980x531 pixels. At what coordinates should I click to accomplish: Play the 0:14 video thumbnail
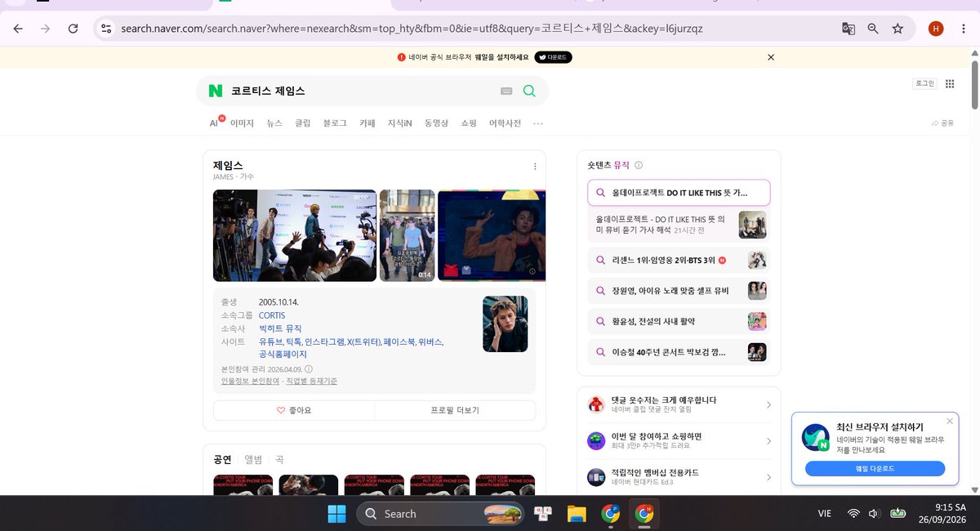click(407, 235)
